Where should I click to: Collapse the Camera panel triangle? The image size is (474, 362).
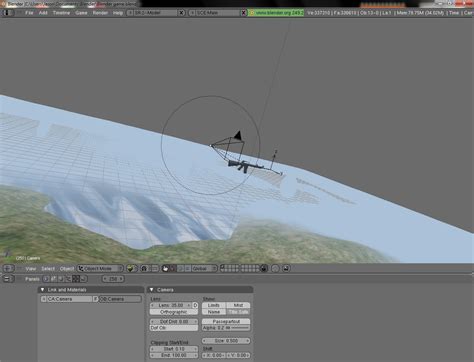tap(152, 290)
